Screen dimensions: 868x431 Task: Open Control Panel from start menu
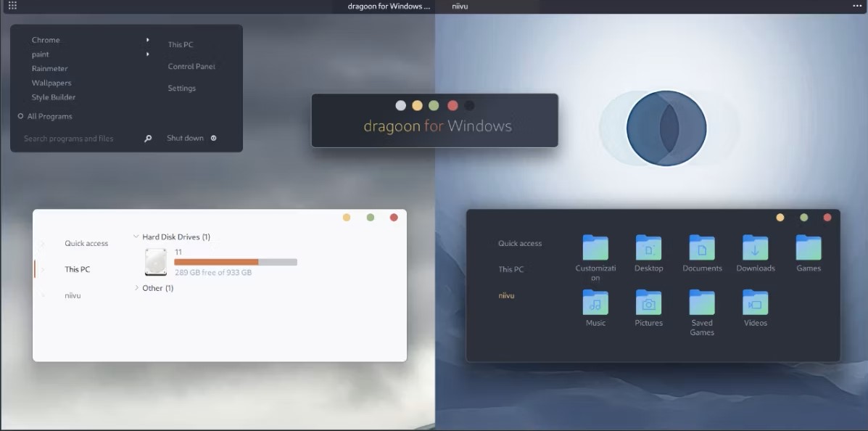click(x=191, y=67)
